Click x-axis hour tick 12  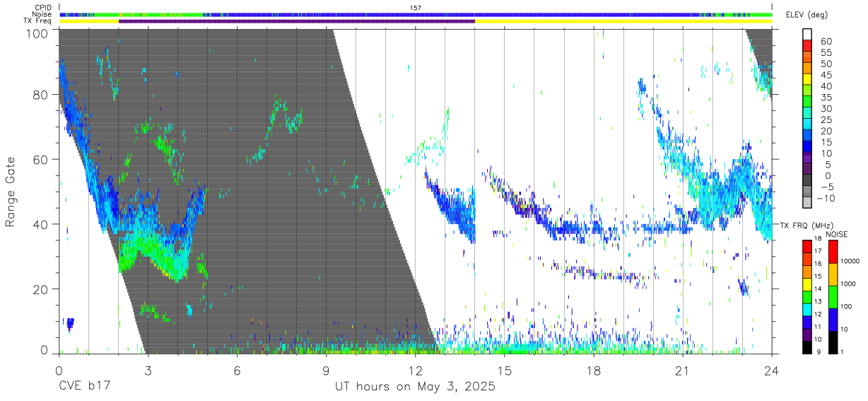click(x=415, y=371)
